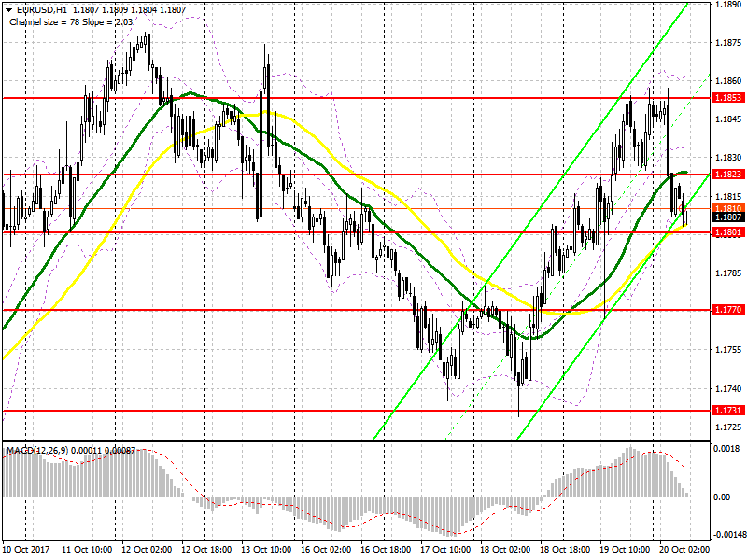Click the 17 Oct 10:00 time label
The width and height of the screenshot is (747, 560).
[x=445, y=550]
